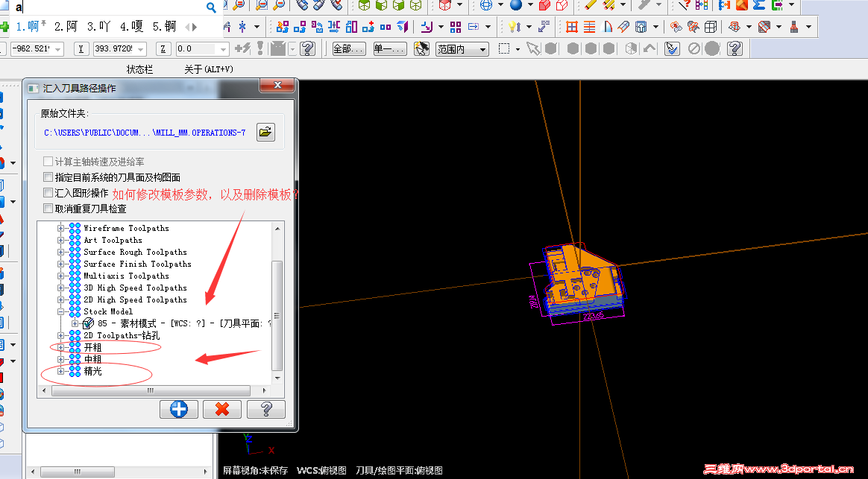The height and width of the screenshot is (479, 868).
Task: Click inside the Z coordinate input field
Action: pyautogui.click(x=192, y=47)
